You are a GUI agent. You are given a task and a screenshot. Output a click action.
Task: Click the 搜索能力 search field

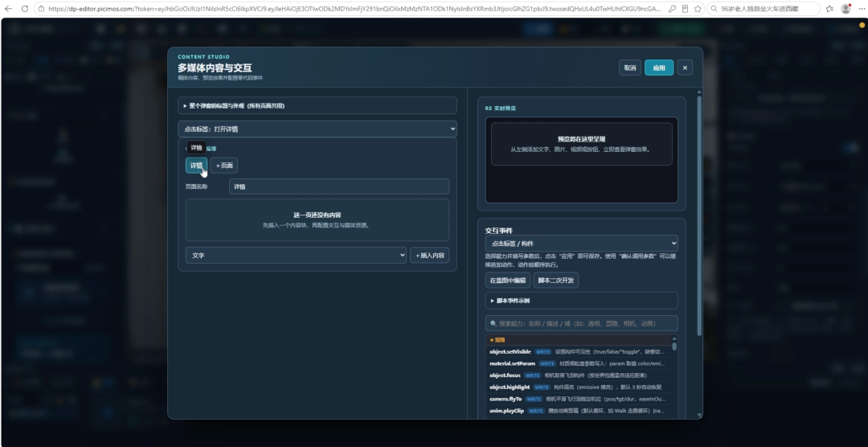pos(581,323)
